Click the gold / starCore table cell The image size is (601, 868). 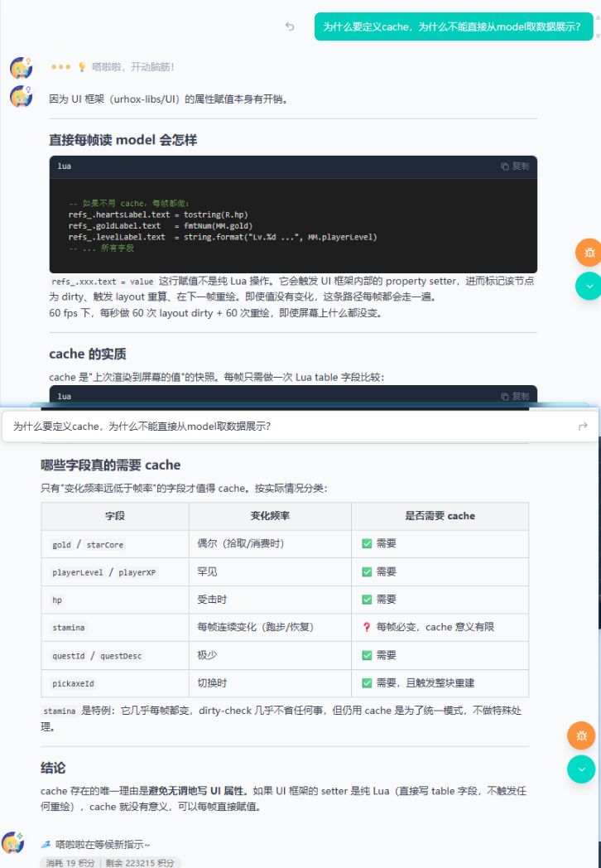tap(115, 544)
